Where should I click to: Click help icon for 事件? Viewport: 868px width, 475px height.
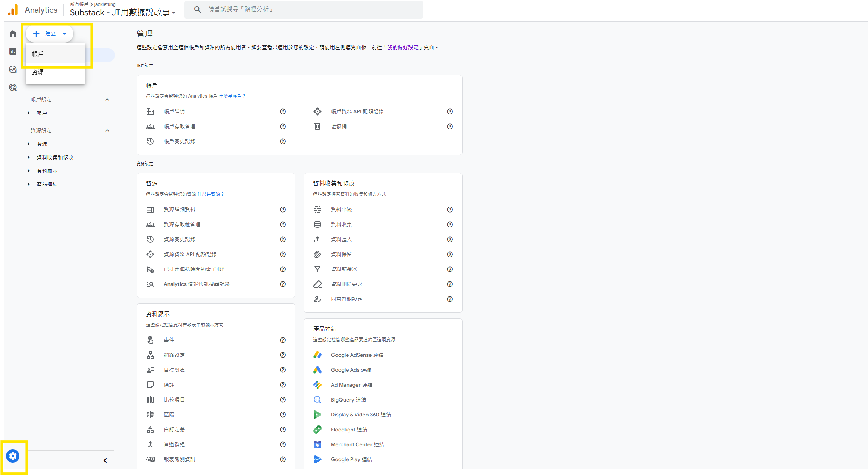pos(283,340)
